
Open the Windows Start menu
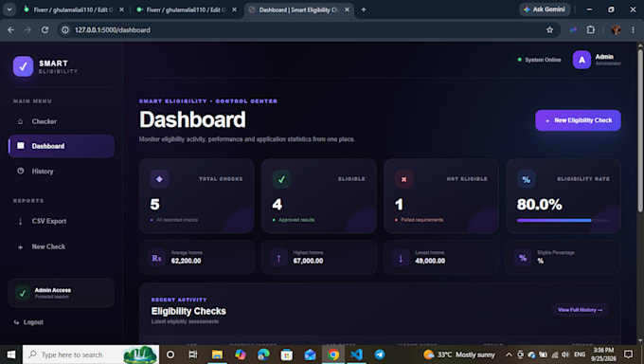[x=11, y=355]
